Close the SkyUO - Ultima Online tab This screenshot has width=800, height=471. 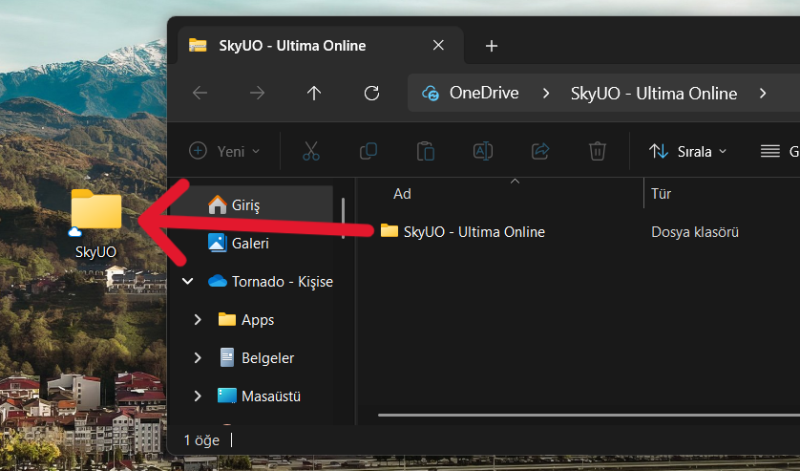click(438, 45)
